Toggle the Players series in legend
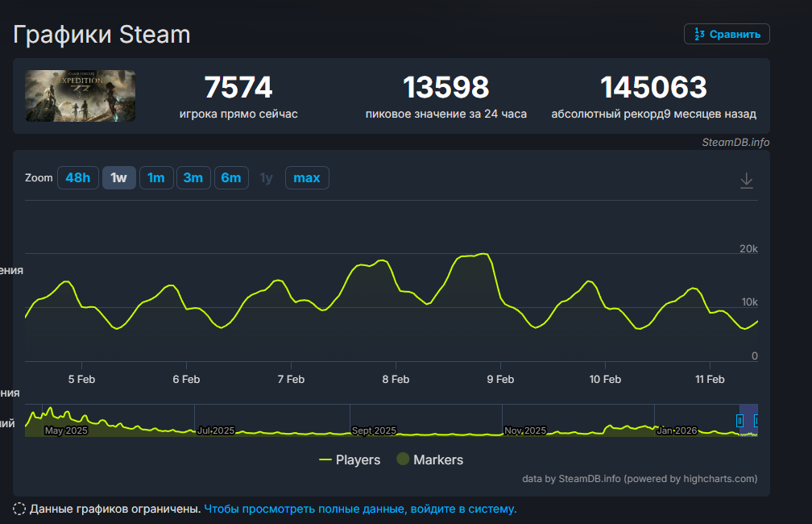 350,460
